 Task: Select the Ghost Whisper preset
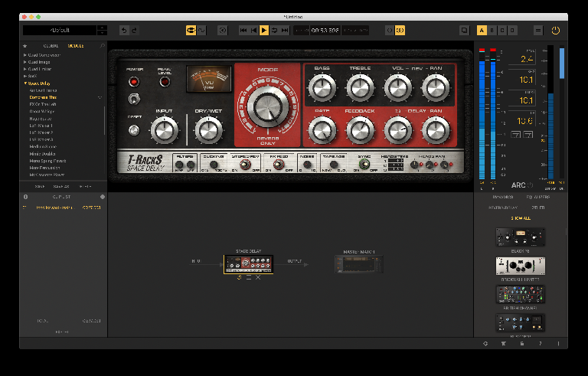click(42, 112)
